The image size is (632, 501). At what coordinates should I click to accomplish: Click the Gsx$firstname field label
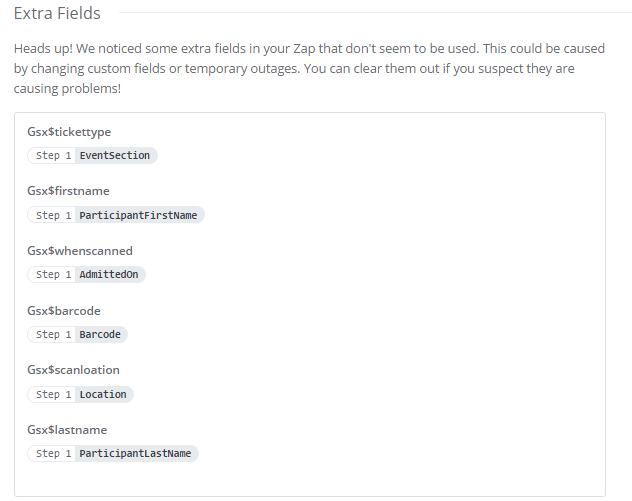(x=68, y=191)
